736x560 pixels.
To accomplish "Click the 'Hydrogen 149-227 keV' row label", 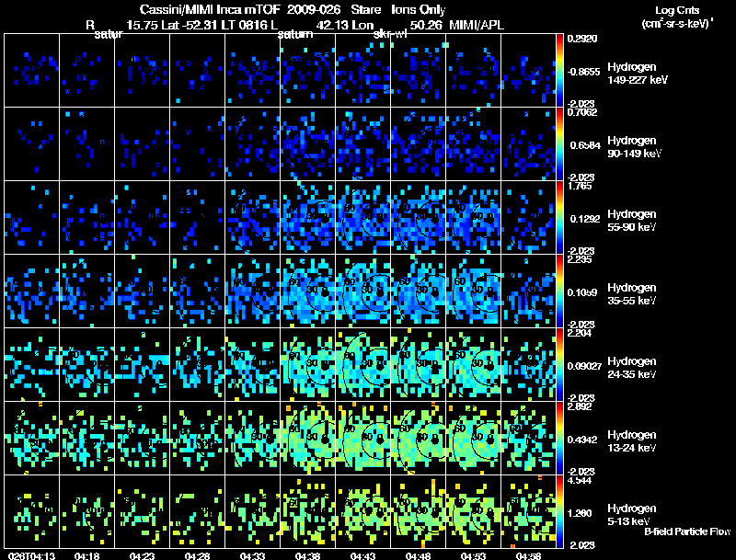I will coord(638,74).
